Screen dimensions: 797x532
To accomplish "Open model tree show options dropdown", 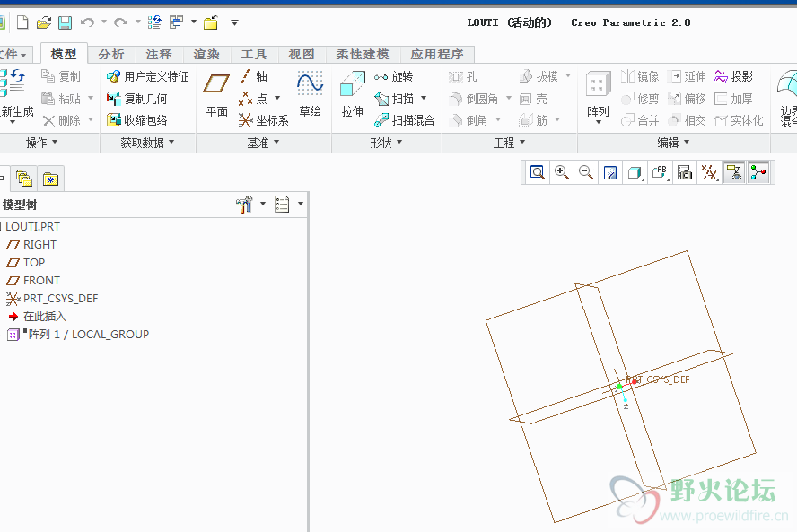I will point(301,204).
